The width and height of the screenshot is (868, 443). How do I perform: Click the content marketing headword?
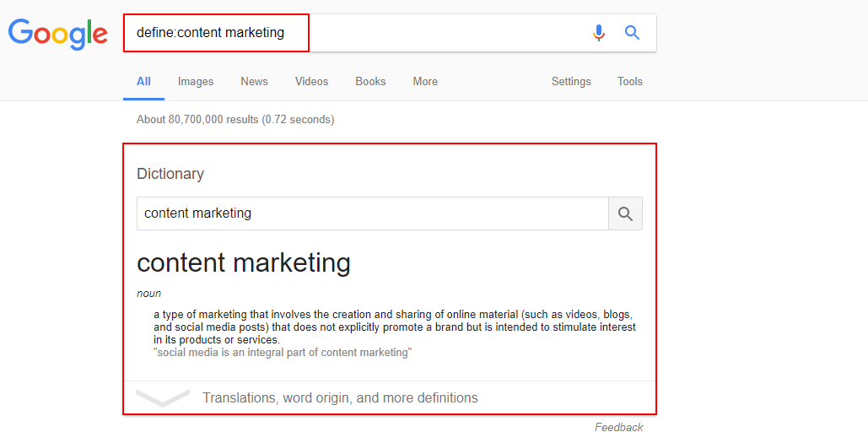(x=244, y=262)
